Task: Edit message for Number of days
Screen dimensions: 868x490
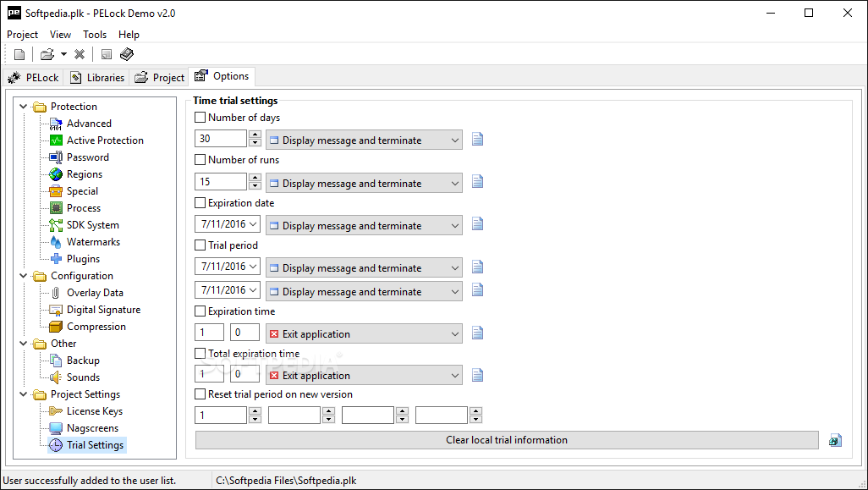Action: (x=478, y=140)
